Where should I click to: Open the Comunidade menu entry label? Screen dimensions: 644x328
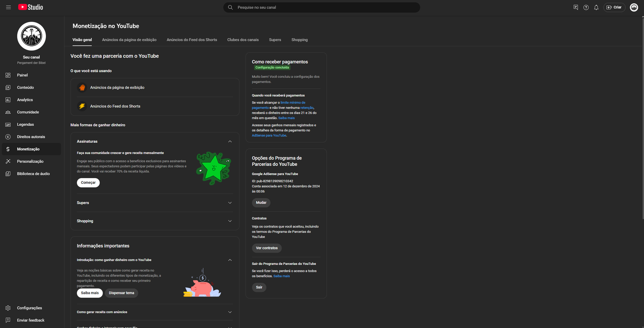(28, 112)
